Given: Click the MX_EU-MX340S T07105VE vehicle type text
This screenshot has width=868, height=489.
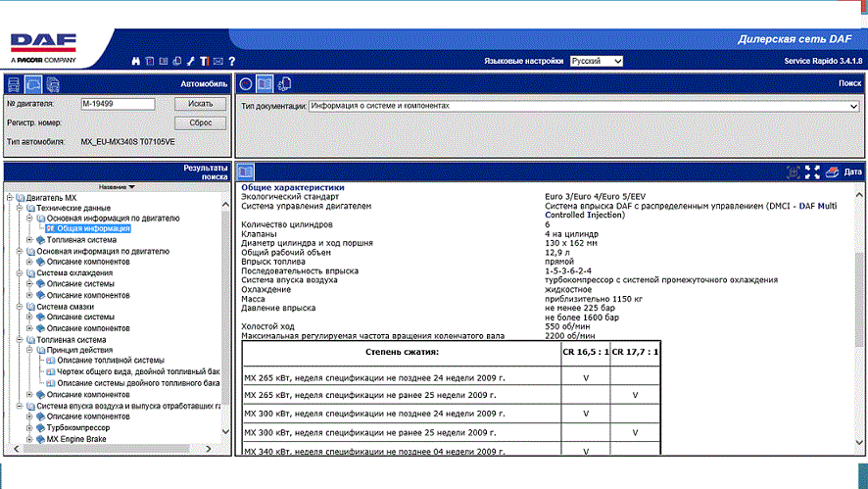Looking at the screenshot, I should pos(128,142).
